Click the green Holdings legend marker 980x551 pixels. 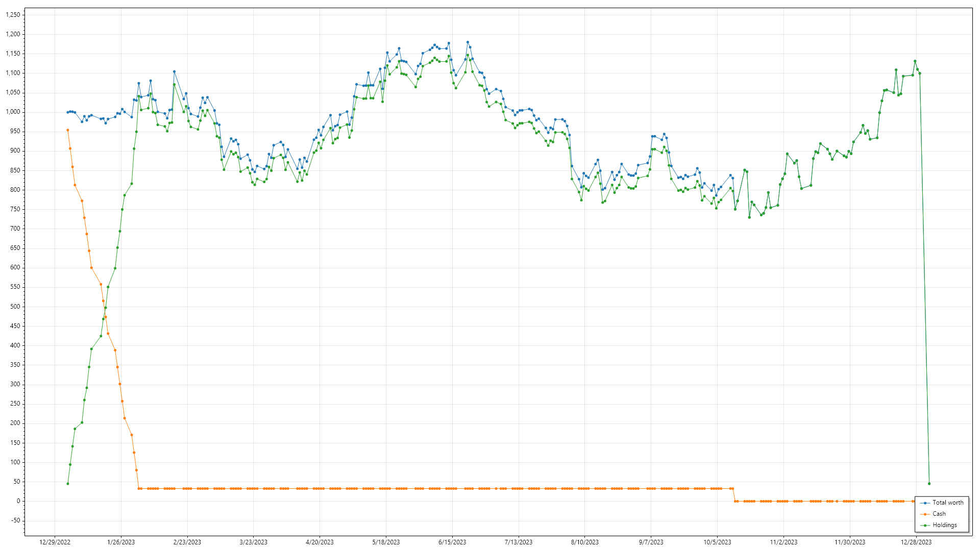[925, 525]
